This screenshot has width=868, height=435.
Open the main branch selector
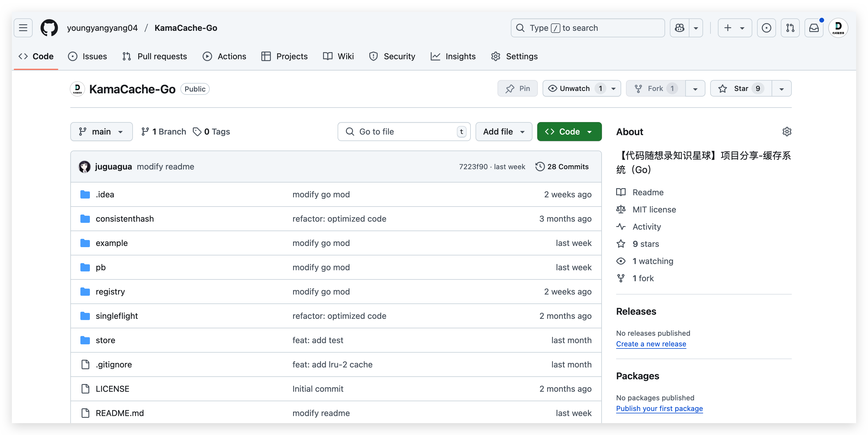(x=101, y=132)
